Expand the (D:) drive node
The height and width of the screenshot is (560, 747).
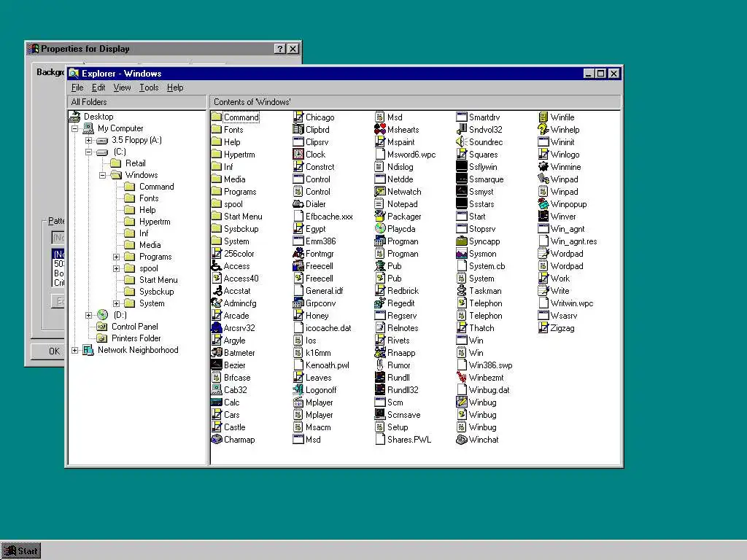coord(88,315)
